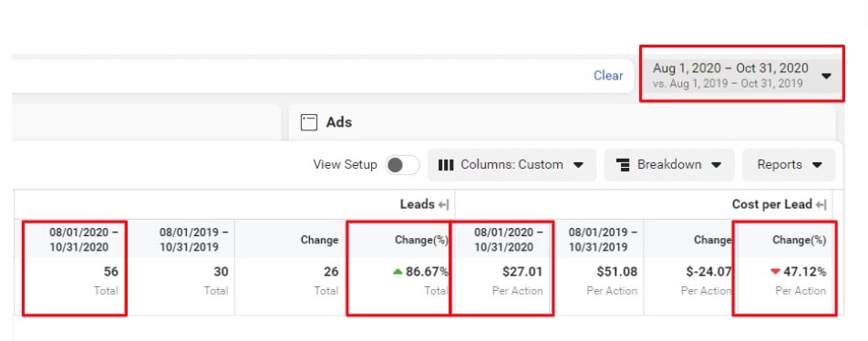The image size is (868, 341).
Task: Click the 86.67% change value
Action: (427, 272)
